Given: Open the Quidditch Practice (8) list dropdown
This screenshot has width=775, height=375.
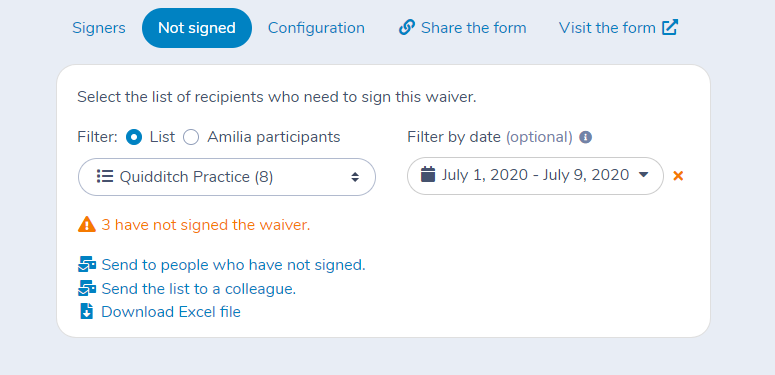Looking at the screenshot, I should click(227, 177).
